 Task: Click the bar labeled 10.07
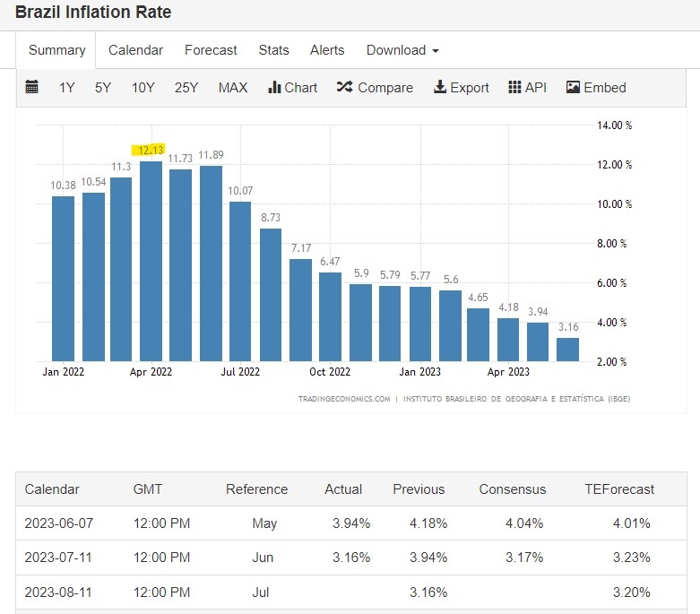click(240, 281)
